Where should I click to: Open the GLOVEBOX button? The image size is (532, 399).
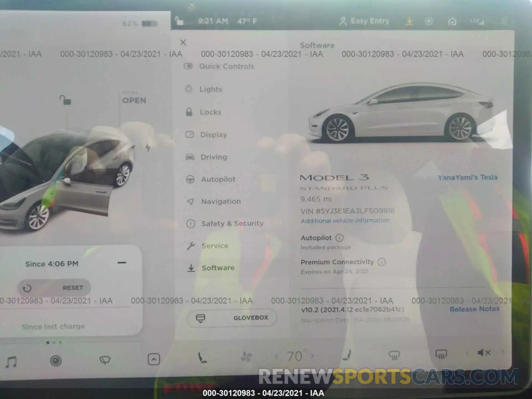(x=233, y=318)
